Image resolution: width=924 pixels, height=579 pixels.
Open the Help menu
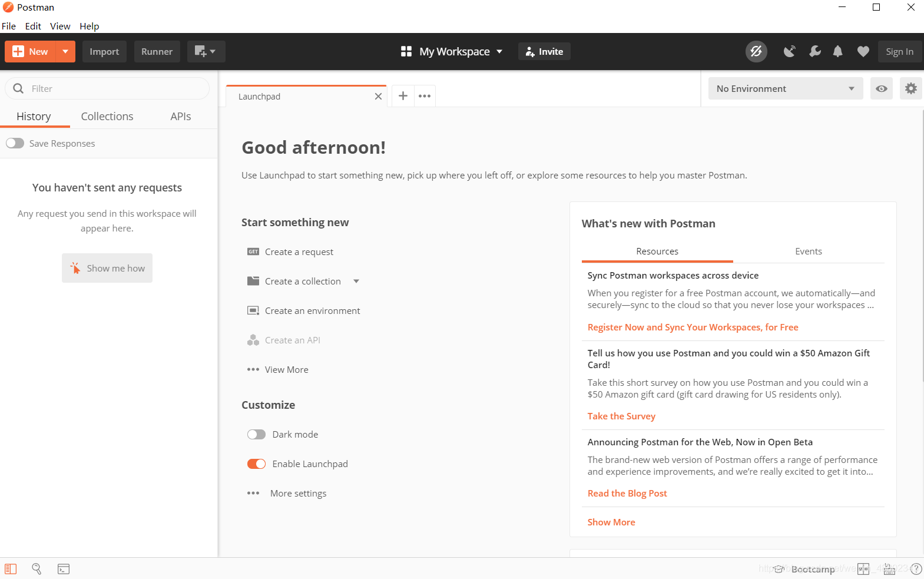coord(90,26)
